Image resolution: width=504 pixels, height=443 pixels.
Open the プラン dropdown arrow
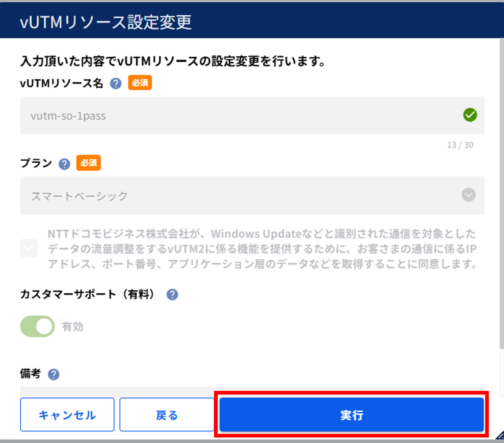click(x=468, y=195)
